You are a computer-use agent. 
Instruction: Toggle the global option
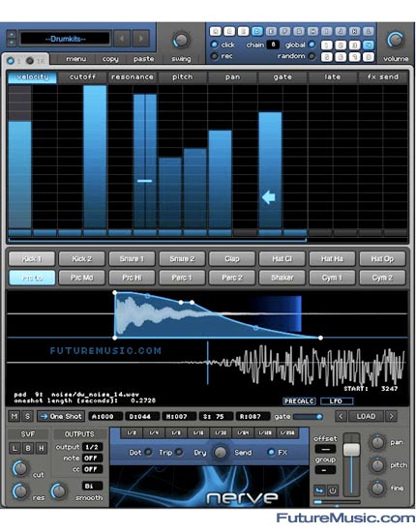312,44
